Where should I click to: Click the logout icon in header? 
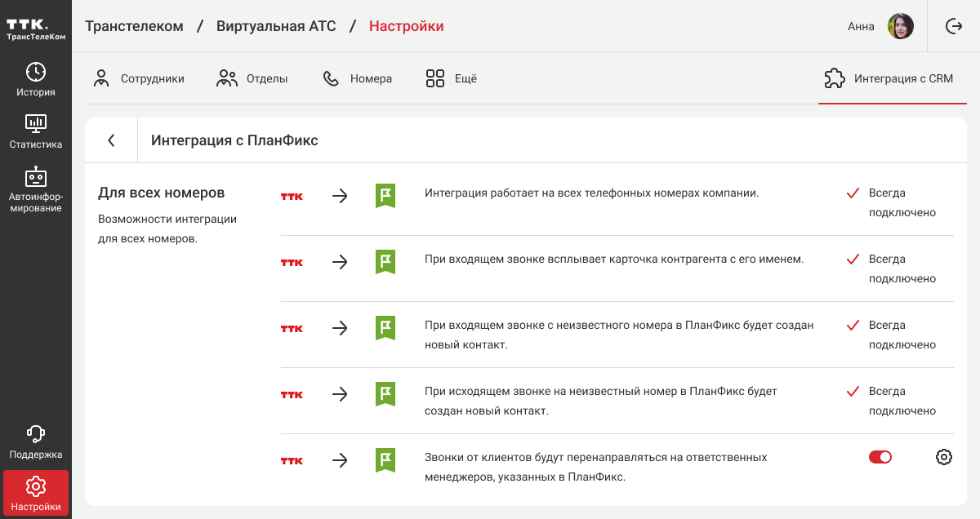tap(953, 26)
